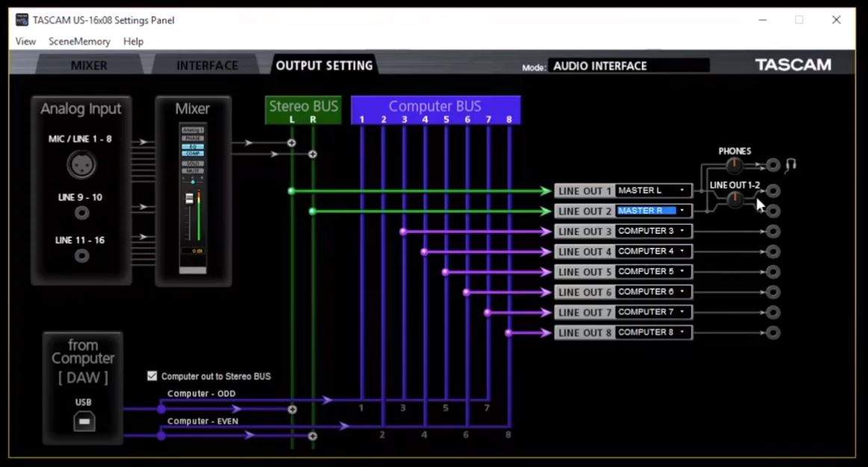Screen dimensions: 868x467
Task: Click the USB connector icon
Action: 84,421
